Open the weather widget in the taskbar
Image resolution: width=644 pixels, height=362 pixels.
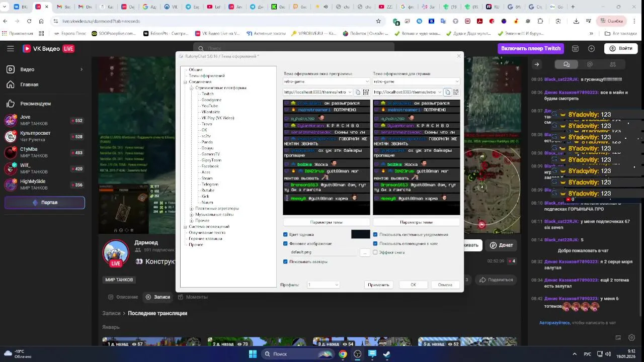pyautogui.click(x=18, y=354)
